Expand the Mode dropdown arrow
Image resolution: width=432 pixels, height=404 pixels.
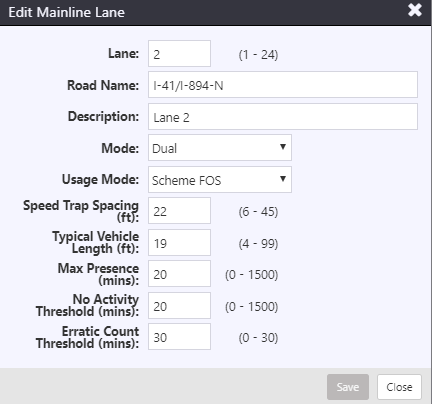(283, 147)
